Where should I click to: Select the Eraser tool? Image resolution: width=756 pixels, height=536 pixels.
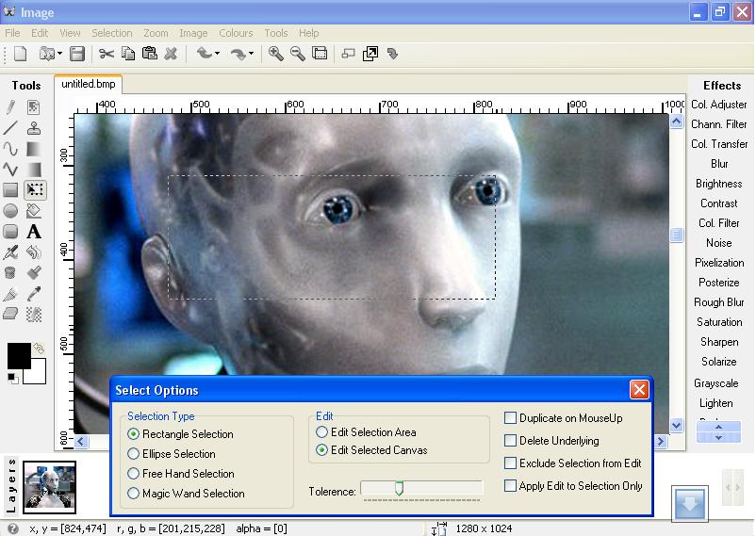(10, 315)
